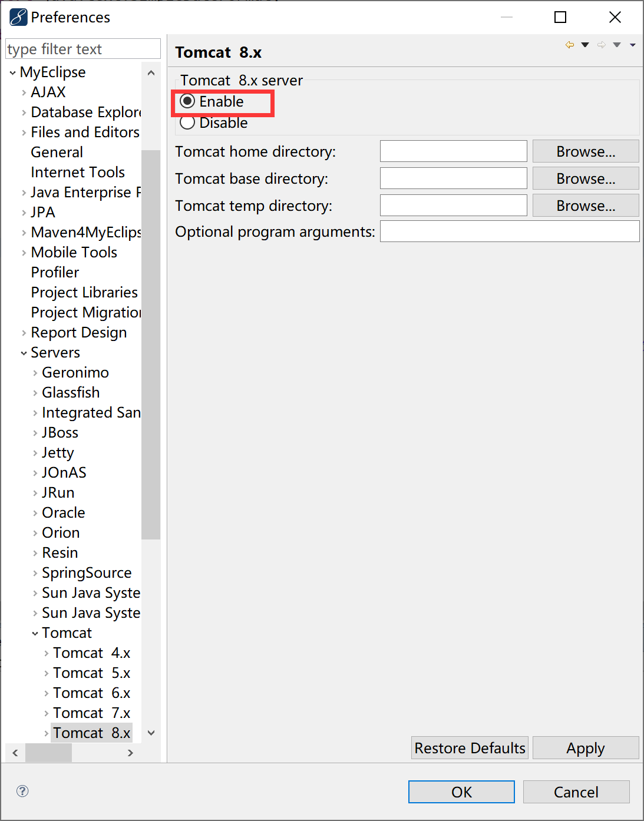Select the Disable radio button
The height and width of the screenshot is (821, 644).
(187, 123)
